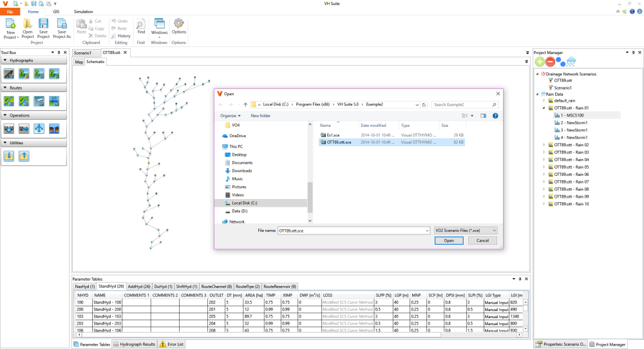Toggle the Project Manager auto-hide pin
Image resolution: width=644 pixels, height=349 pixels.
(633, 53)
